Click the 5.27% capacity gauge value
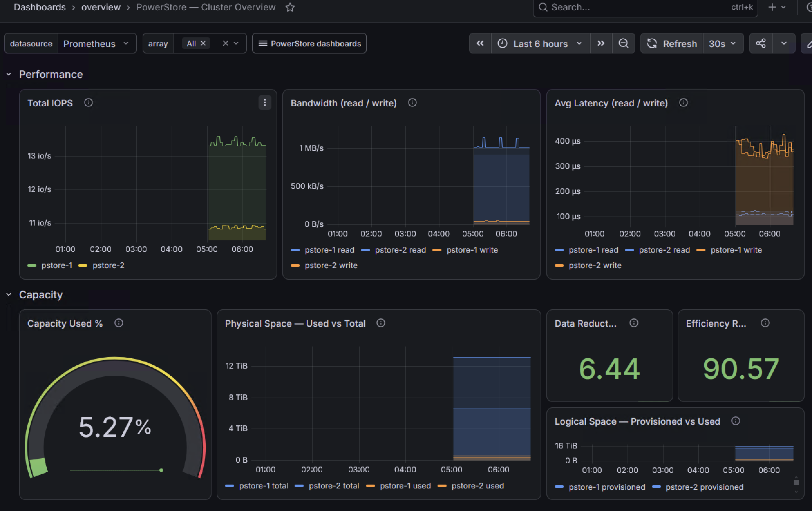812x511 pixels. (115, 427)
